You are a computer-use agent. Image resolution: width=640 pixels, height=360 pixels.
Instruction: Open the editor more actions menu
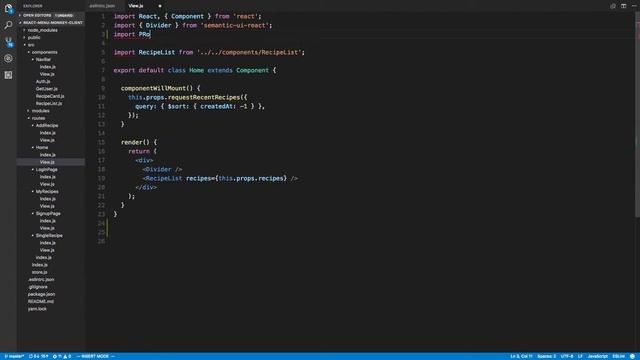click(634, 6)
